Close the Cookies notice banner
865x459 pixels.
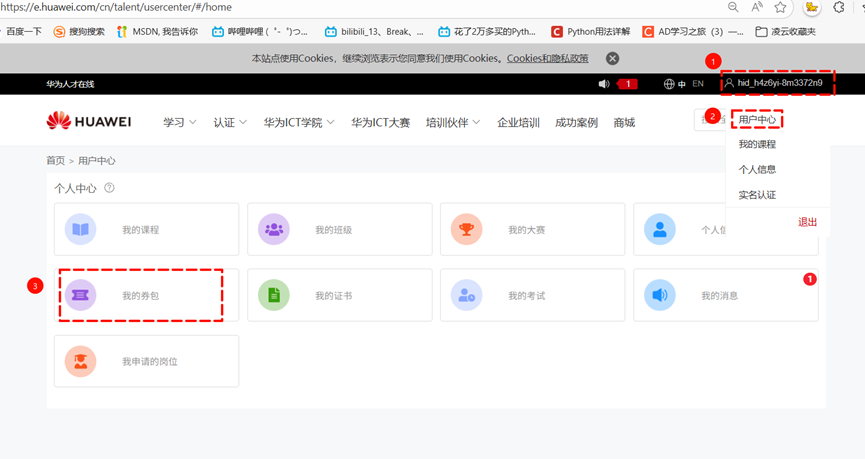coord(612,58)
